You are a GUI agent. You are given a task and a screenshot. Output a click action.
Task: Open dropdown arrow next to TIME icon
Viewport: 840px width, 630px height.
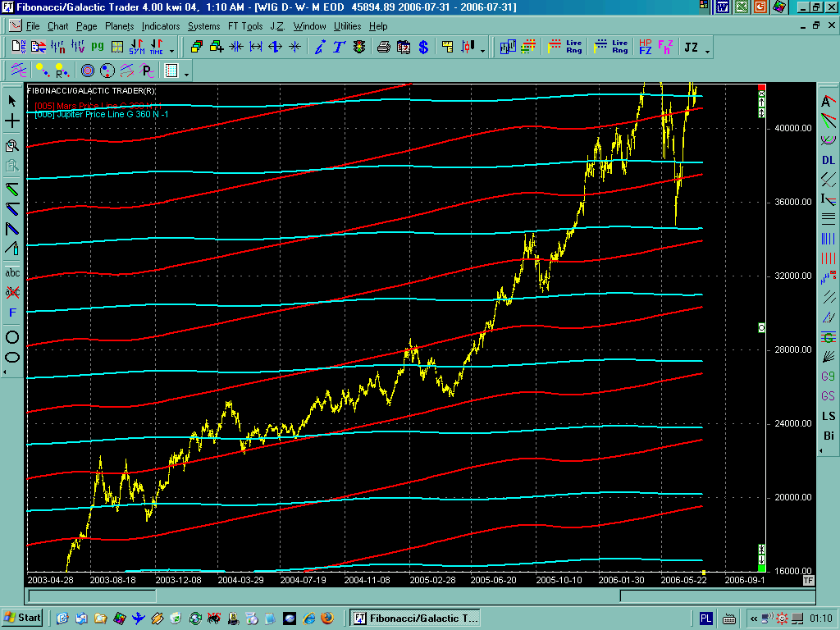tap(171, 49)
